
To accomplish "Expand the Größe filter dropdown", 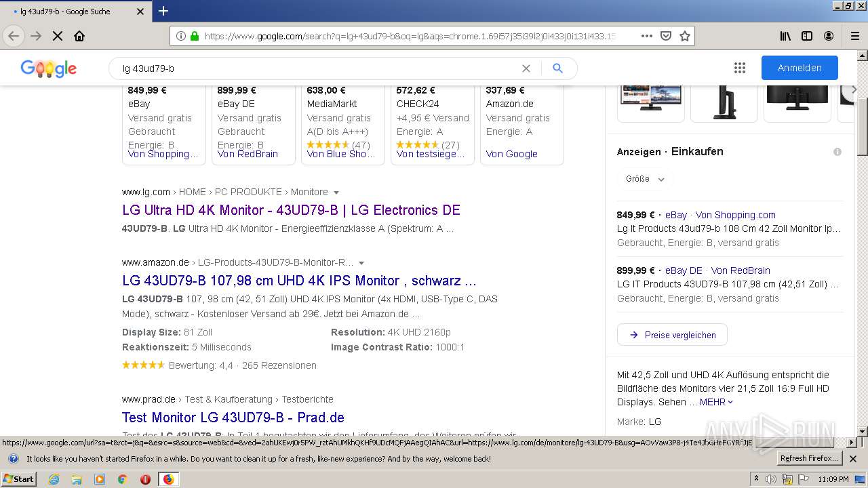I will (x=645, y=179).
